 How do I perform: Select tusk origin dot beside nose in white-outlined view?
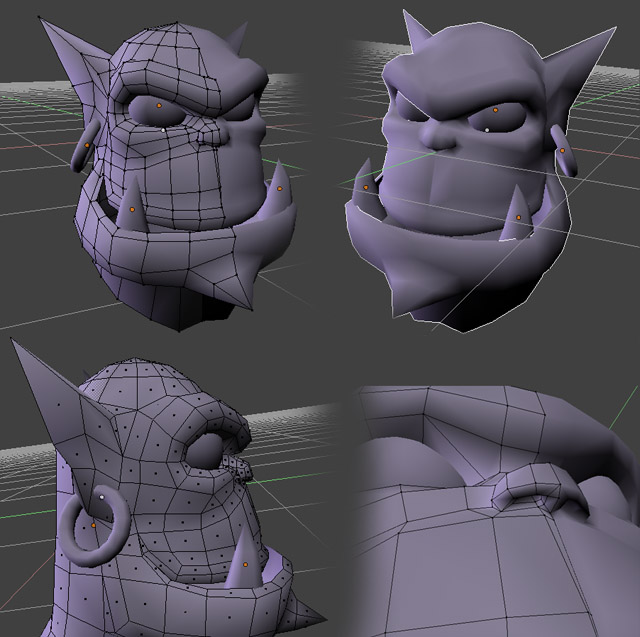[366, 187]
